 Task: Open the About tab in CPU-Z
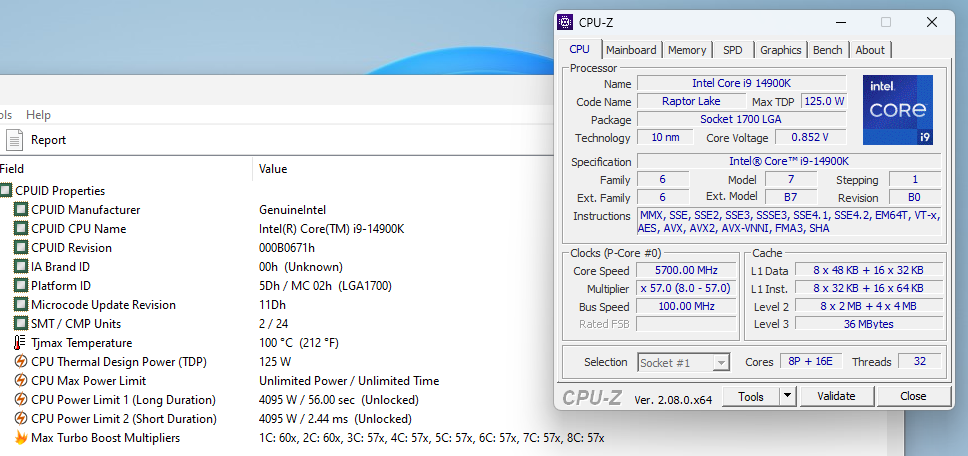(x=870, y=50)
